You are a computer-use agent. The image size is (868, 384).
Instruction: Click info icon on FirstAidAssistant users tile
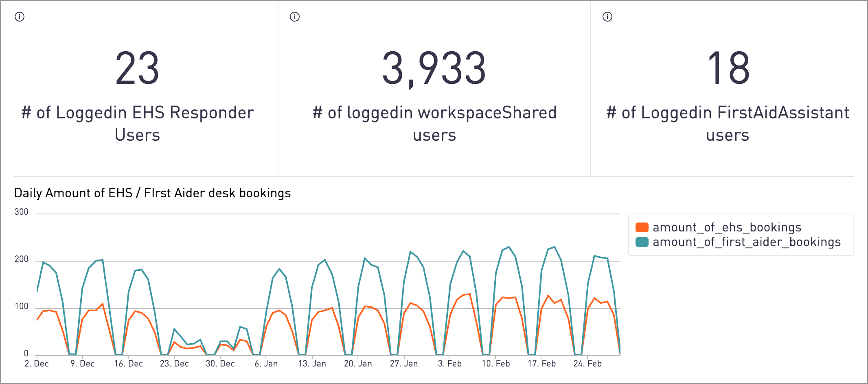(607, 17)
